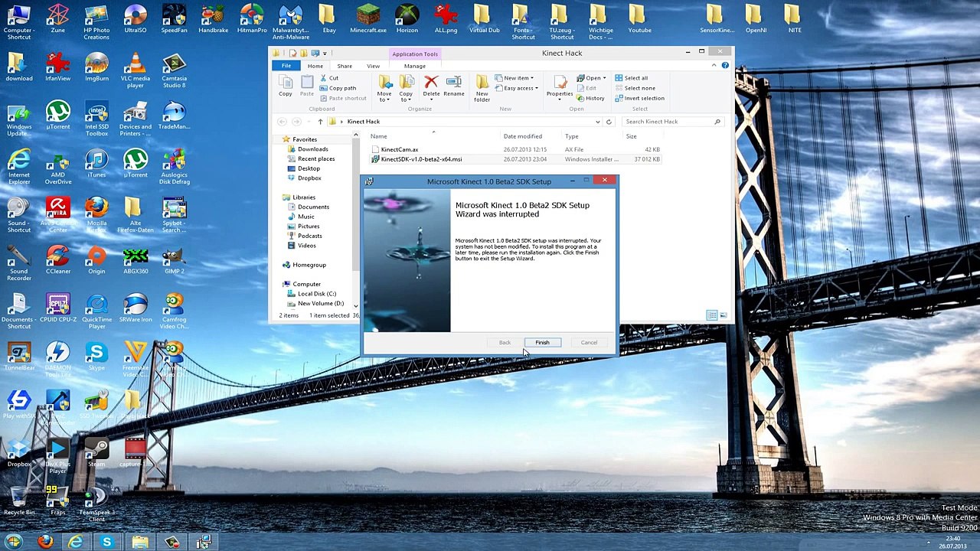Click the Explorer Help question mark icon
980x551 pixels.
pos(725,66)
